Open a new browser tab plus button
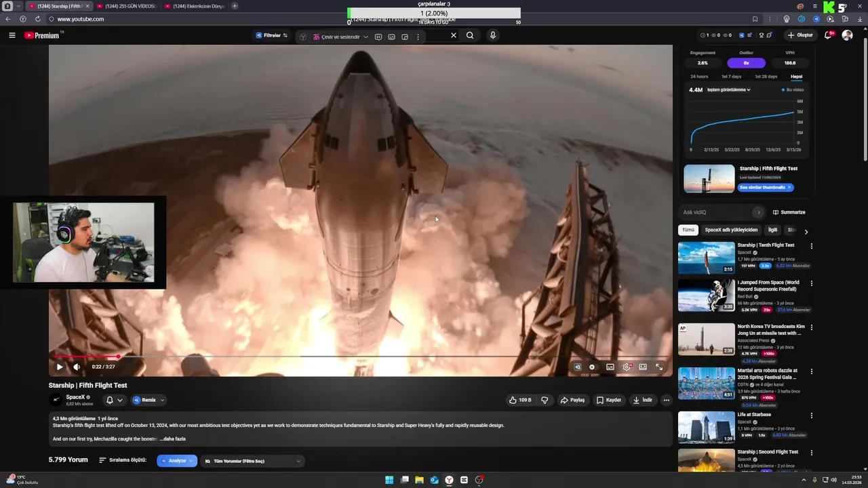The image size is (868, 488). click(x=235, y=6)
